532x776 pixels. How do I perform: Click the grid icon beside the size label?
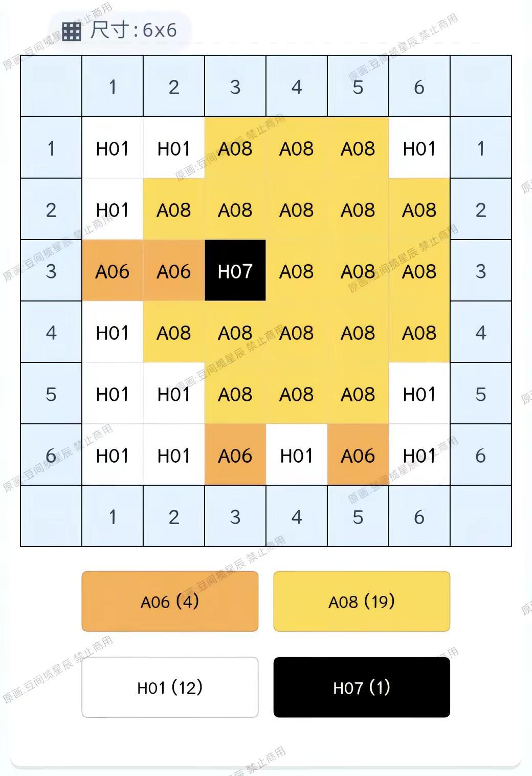pos(72,31)
